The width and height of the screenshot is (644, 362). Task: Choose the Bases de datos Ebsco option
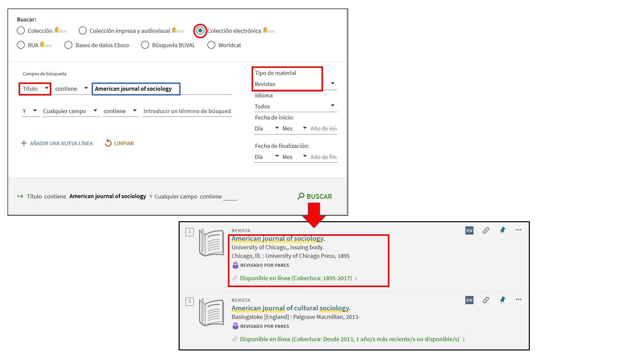coord(68,45)
